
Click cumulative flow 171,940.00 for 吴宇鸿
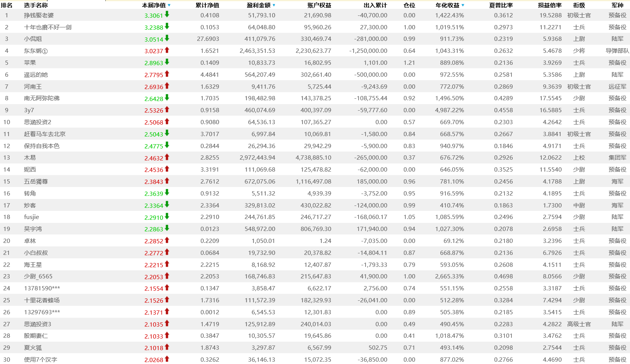pyautogui.click(x=372, y=229)
